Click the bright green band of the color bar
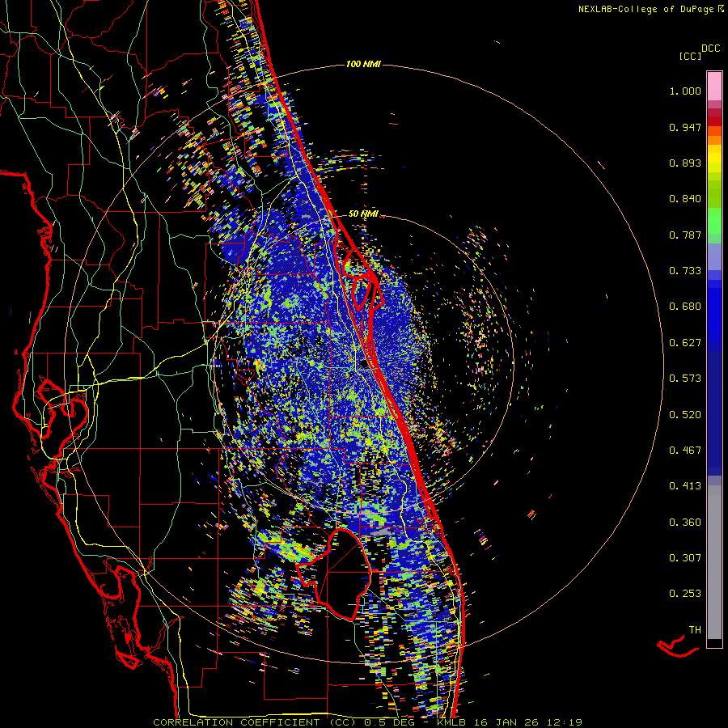 pyautogui.click(x=714, y=221)
